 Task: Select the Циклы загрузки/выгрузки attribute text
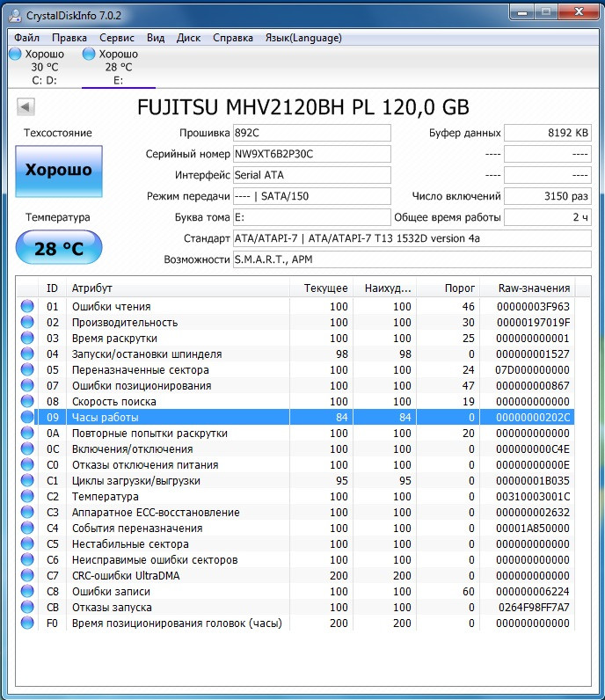(135, 481)
